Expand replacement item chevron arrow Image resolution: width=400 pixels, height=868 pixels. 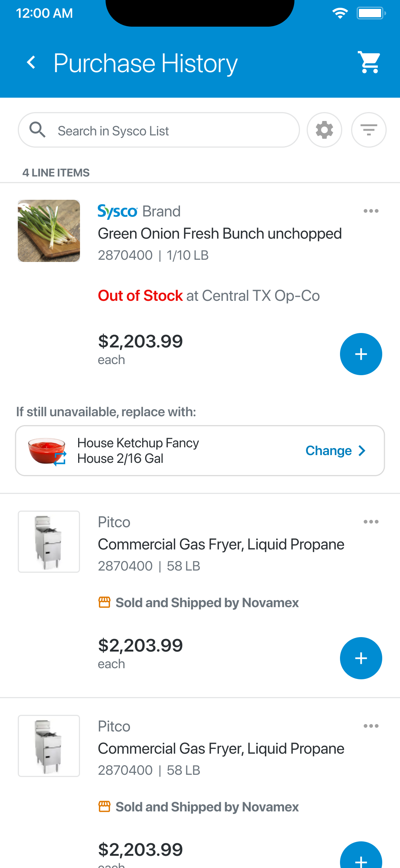pyautogui.click(x=362, y=451)
